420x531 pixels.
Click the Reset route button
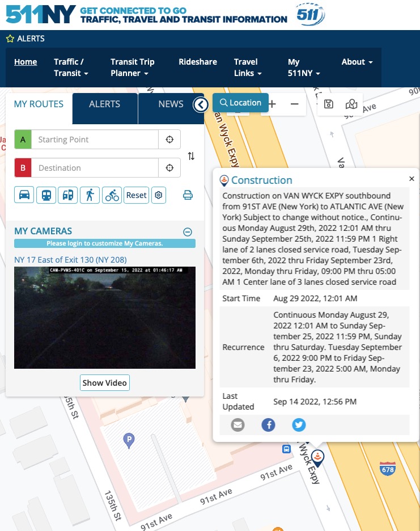pos(137,195)
